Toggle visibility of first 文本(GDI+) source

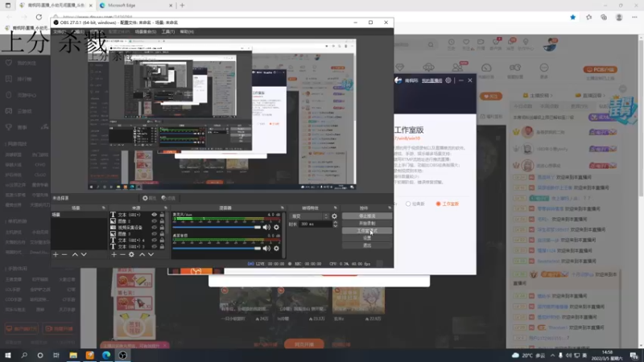pyautogui.click(x=155, y=215)
